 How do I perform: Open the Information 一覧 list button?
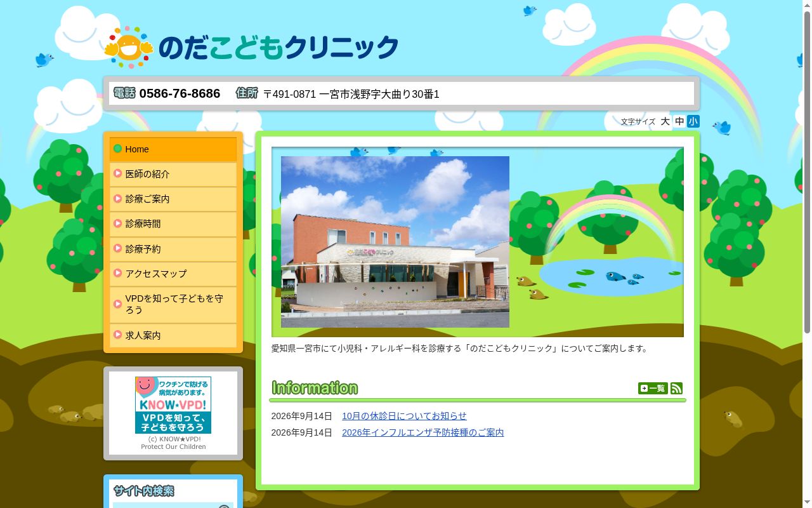click(x=653, y=388)
